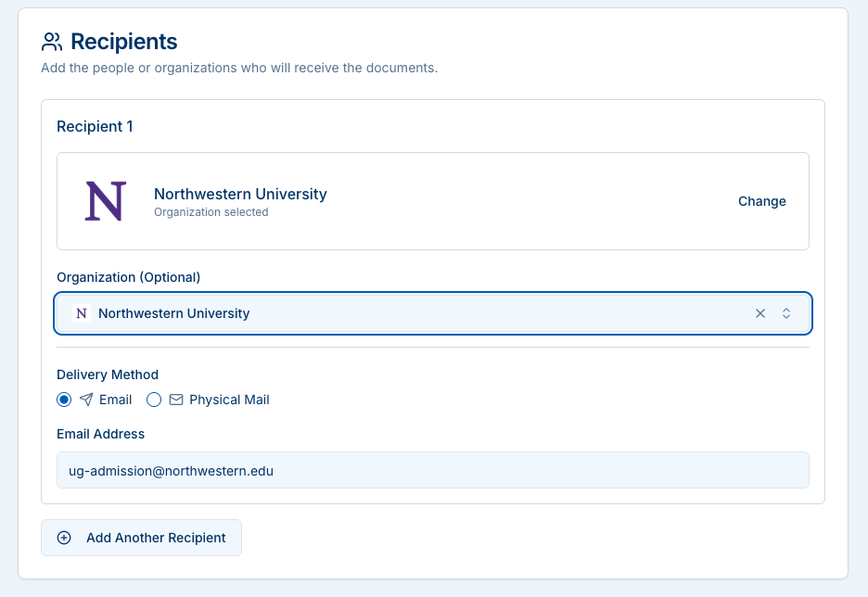Select the Physical Mail radio button
Image resolution: width=868 pixels, height=597 pixels.
click(153, 400)
